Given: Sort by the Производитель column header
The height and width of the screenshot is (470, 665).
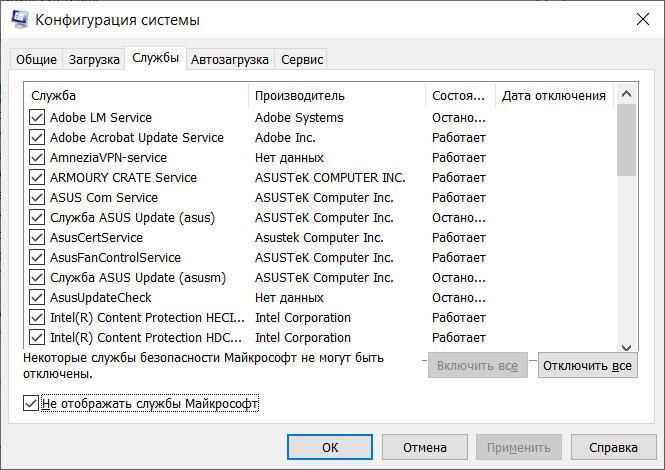Looking at the screenshot, I should pyautogui.click(x=336, y=96).
